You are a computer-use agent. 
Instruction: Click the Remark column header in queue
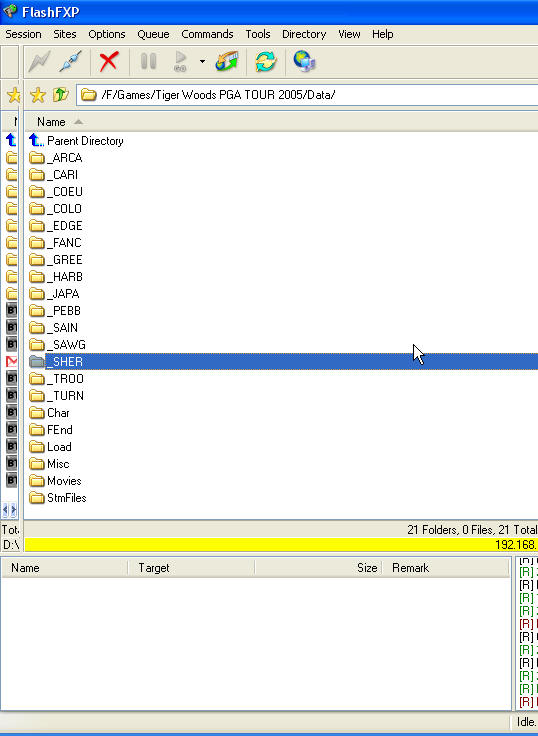point(446,568)
